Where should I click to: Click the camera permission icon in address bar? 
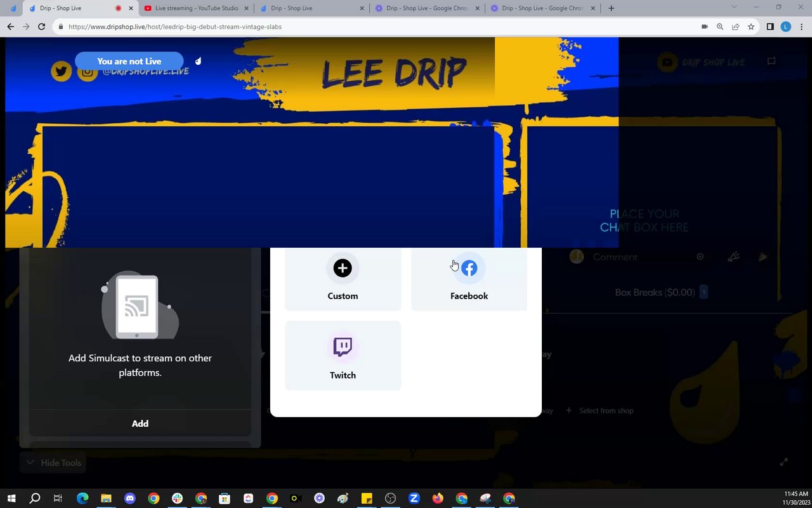tap(704, 27)
